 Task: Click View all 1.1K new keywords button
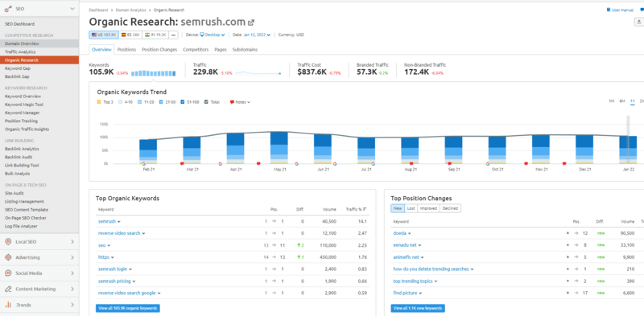point(418,308)
